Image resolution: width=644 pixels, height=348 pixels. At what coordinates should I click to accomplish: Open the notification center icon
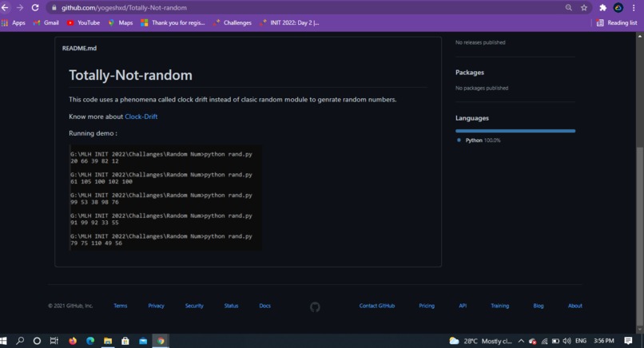pyautogui.click(x=628, y=341)
